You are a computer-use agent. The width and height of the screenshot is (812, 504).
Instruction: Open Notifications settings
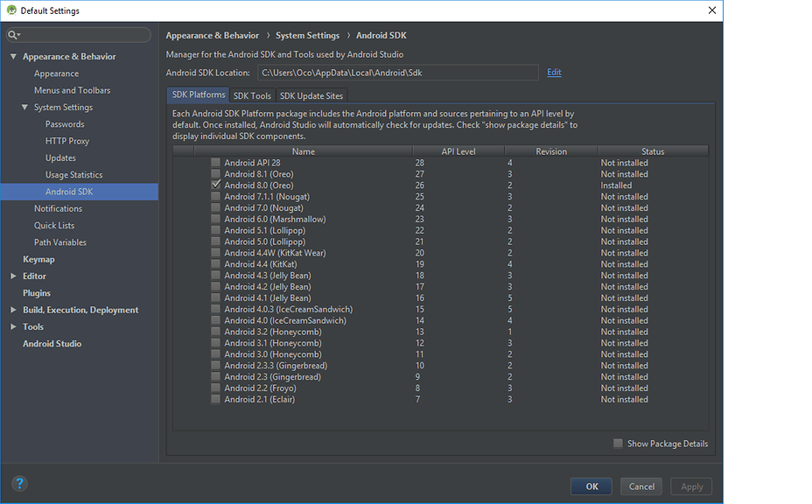(x=58, y=209)
